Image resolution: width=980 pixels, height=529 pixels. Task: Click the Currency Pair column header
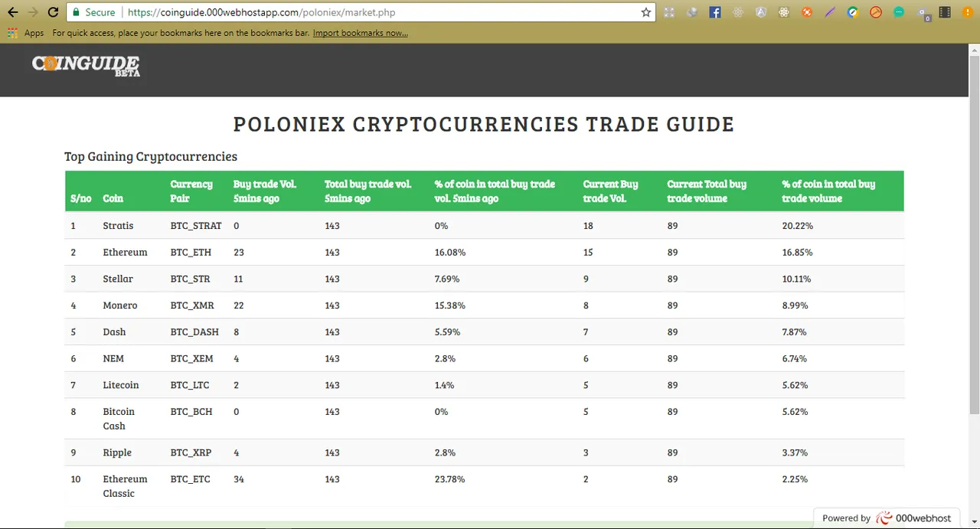tap(191, 191)
